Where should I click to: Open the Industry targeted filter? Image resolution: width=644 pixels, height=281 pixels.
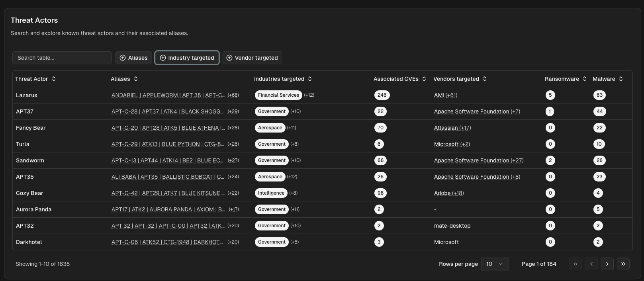click(x=187, y=58)
